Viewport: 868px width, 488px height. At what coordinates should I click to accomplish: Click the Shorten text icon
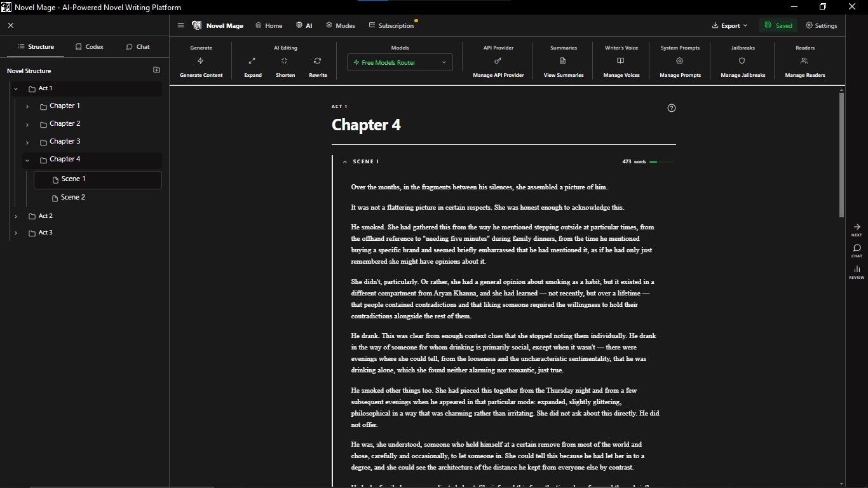285,61
